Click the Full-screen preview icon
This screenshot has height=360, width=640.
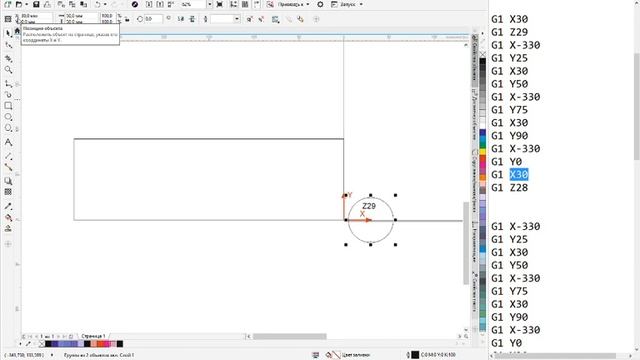click(x=220, y=4)
